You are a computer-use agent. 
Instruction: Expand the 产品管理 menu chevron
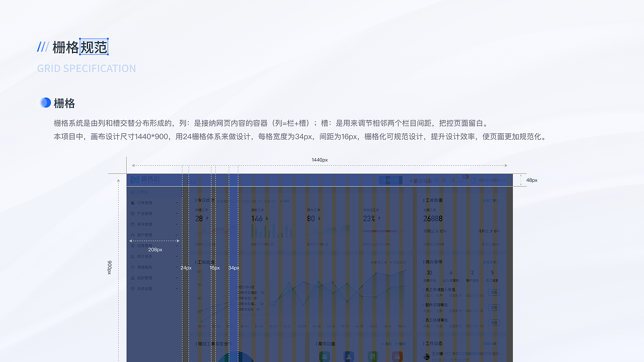tap(177, 214)
